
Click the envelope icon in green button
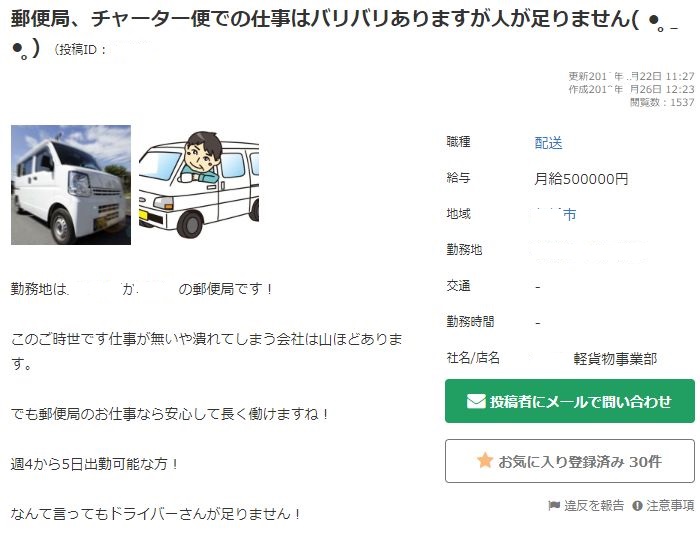click(476, 401)
